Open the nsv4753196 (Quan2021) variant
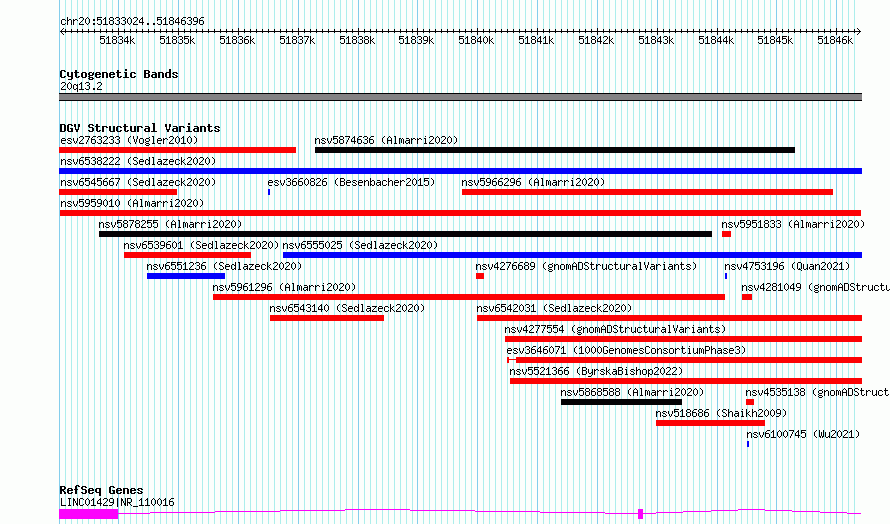 click(726, 276)
